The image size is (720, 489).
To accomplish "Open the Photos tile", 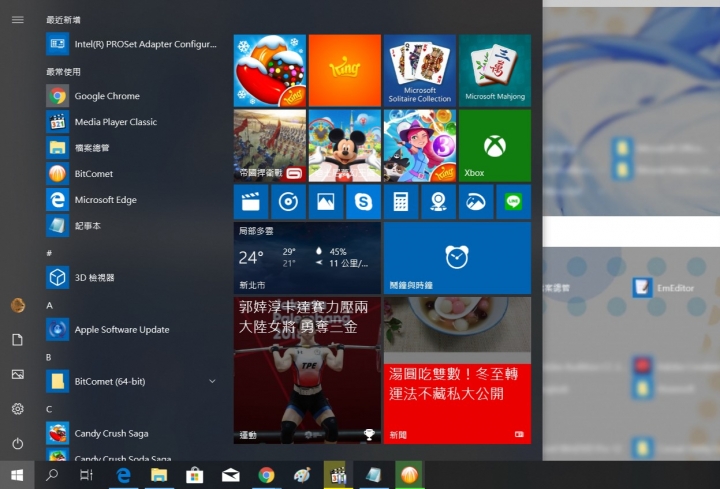I will (x=326, y=202).
